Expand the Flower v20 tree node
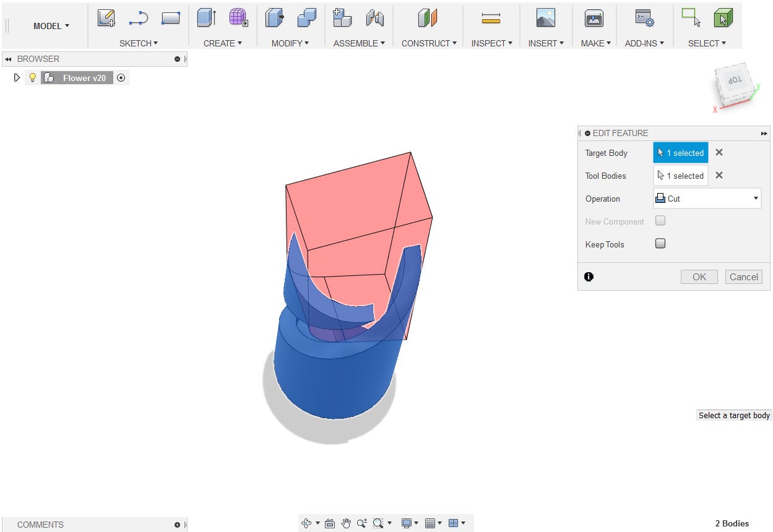Viewport: 773px width, 532px height. coord(17,78)
